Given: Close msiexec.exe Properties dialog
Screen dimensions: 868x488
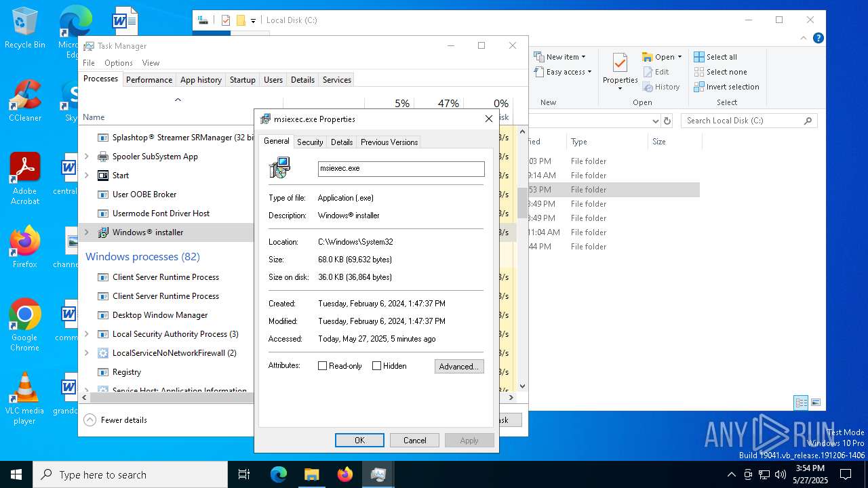Looking at the screenshot, I should [x=488, y=119].
